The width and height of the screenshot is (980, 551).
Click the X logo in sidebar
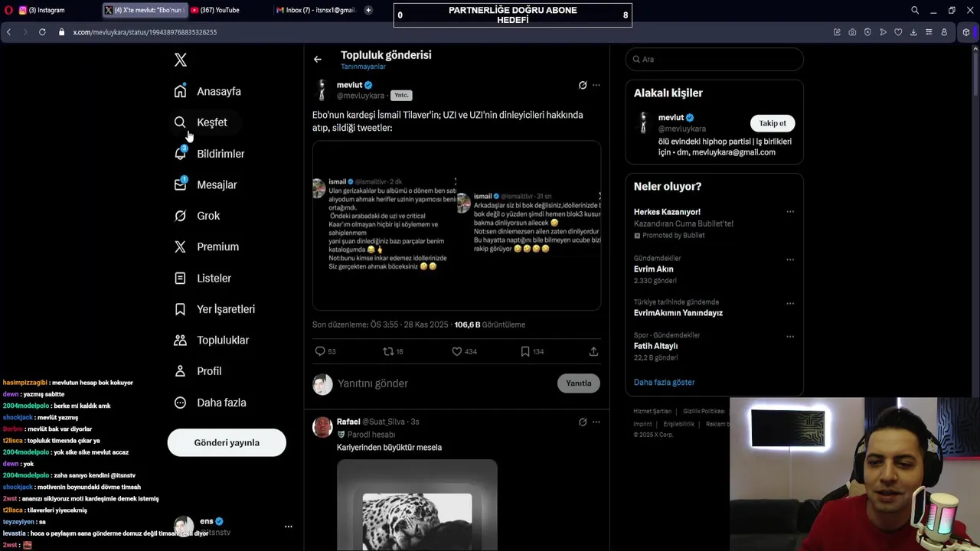tap(180, 60)
